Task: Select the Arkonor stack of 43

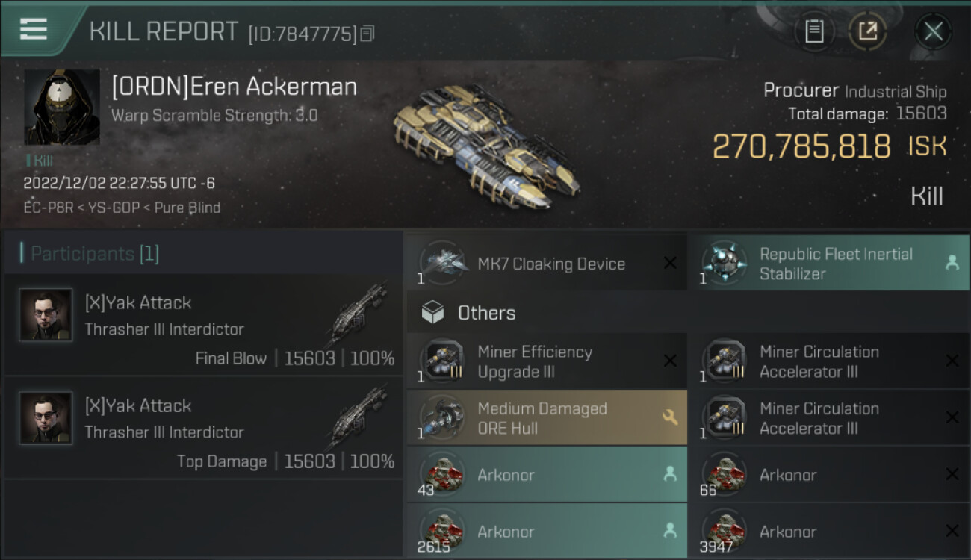Action: coord(546,475)
